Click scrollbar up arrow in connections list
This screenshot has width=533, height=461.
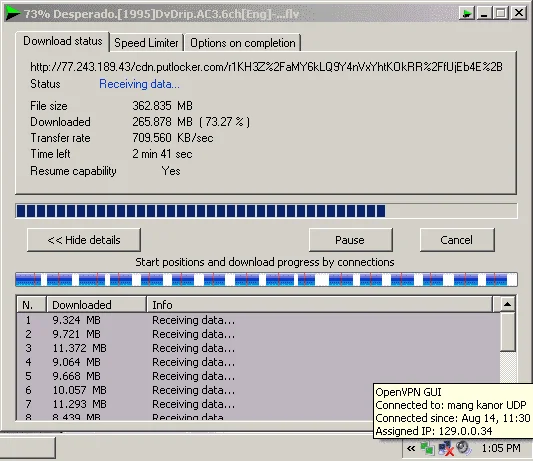tap(508, 304)
